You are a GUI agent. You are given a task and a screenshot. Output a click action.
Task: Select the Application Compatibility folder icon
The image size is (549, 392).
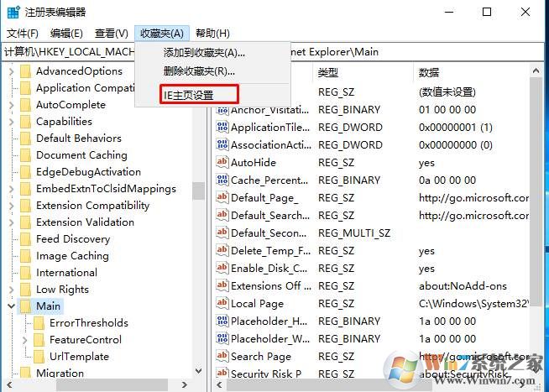25,88
